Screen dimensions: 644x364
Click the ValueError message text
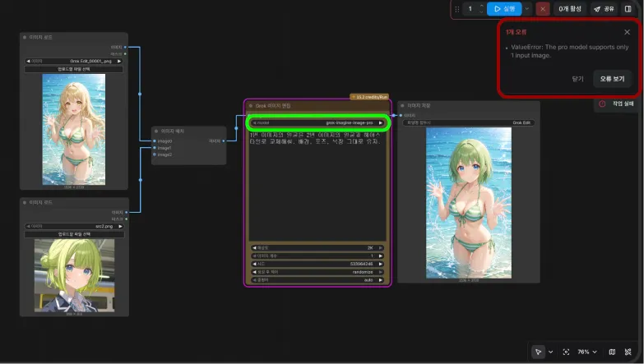(x=570, y=51)
